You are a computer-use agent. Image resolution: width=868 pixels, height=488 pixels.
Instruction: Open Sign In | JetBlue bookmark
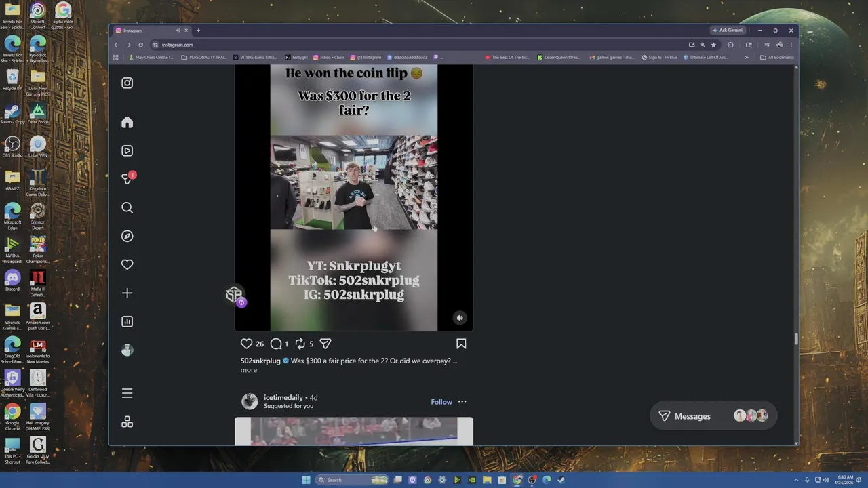click(x=660, y=58)
